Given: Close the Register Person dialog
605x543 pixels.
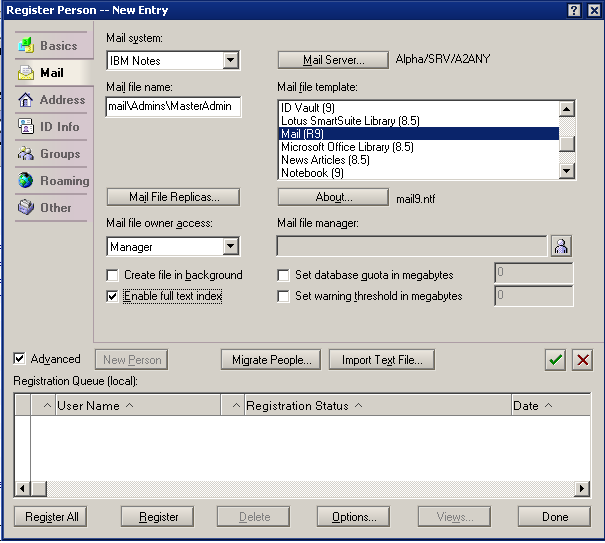Looking at the screenshot, I should (594, 10).
